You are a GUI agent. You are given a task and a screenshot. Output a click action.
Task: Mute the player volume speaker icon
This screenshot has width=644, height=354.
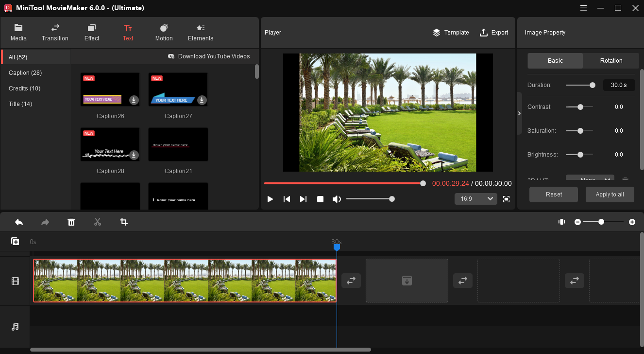pos(337,199)
